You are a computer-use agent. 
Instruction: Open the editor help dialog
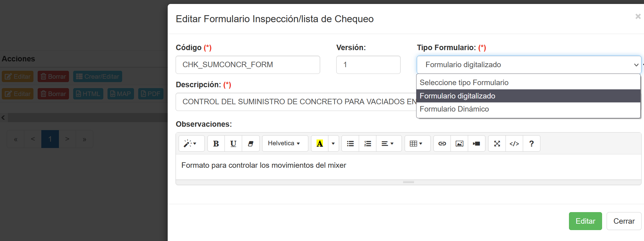click(x=531, y=143)
